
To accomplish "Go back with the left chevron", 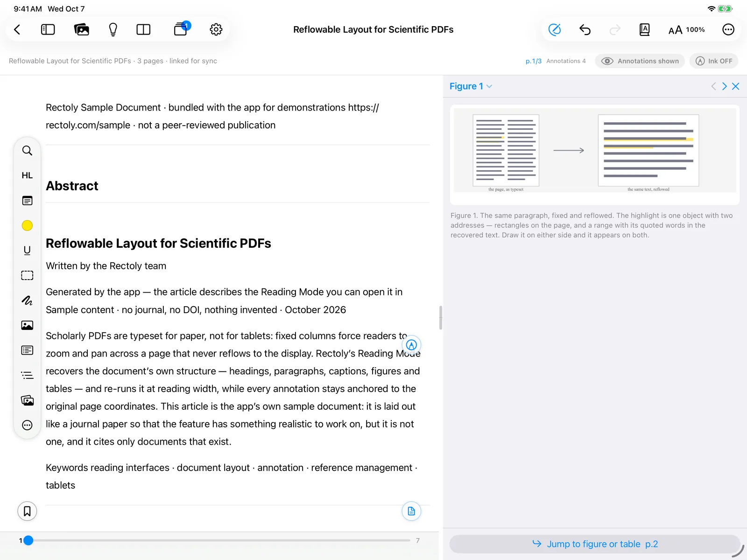I will point(17,30).
